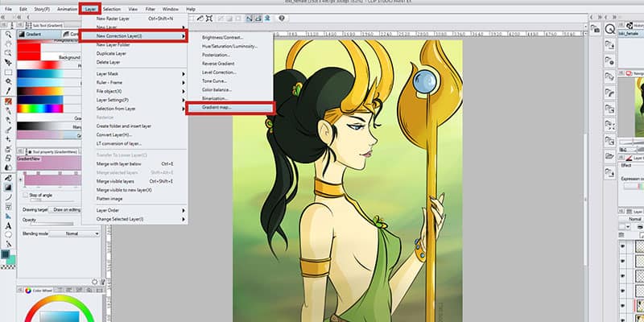Open the Animation menu
The image size is (644, 322).
(67, 9)
